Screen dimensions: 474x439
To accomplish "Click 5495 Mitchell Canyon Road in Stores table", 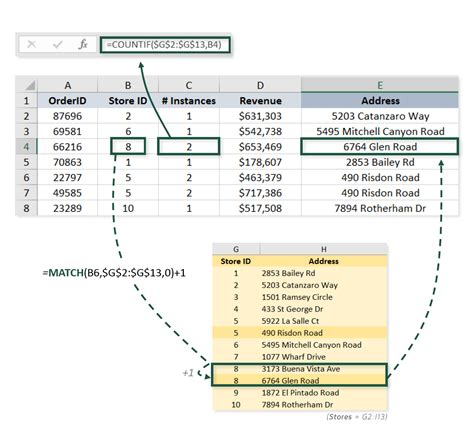I will [311, 345].
